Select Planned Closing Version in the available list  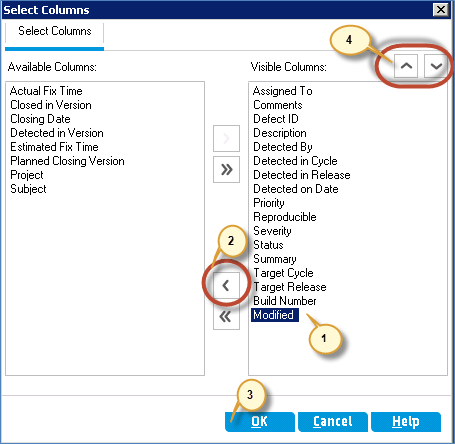coord(67,161)
